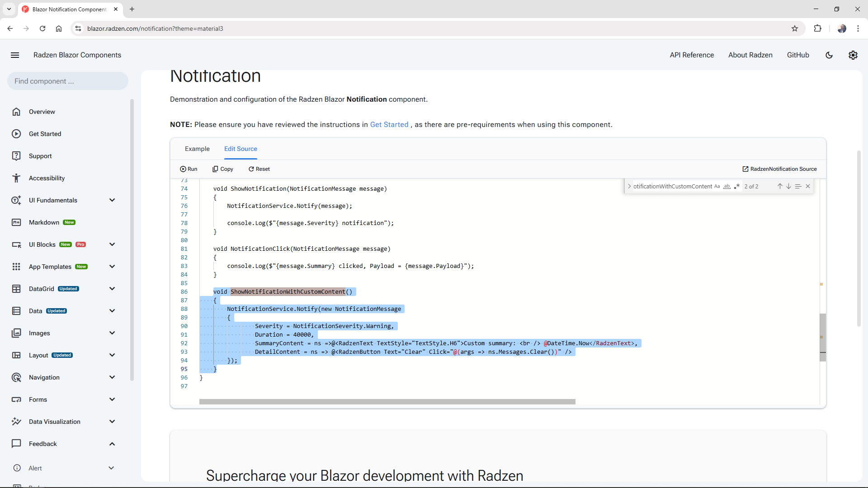
Task: Open Support question icon in sidebar
Action: coord(16,156)
